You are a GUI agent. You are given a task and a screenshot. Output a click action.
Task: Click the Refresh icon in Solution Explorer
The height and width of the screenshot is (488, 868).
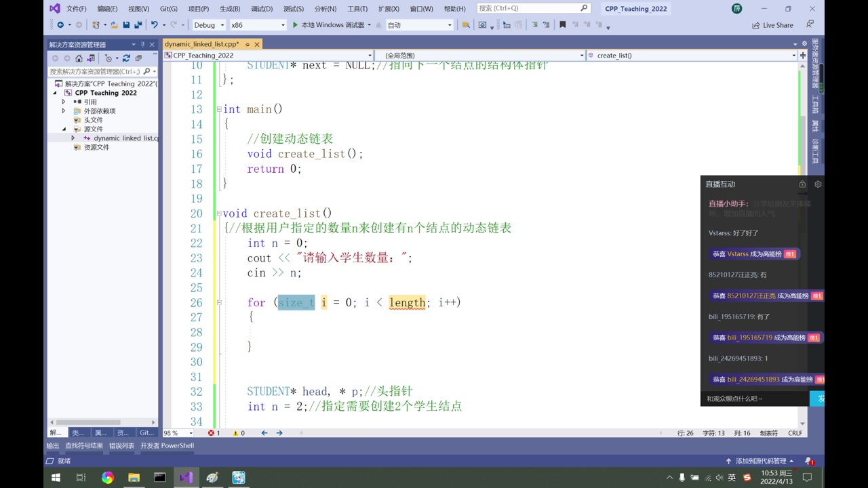126,58
